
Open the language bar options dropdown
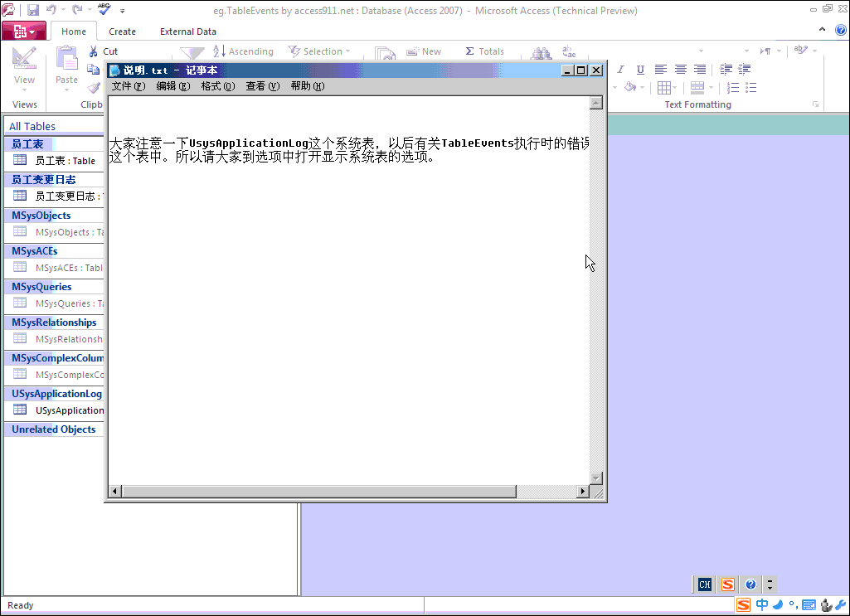(770, 584)
